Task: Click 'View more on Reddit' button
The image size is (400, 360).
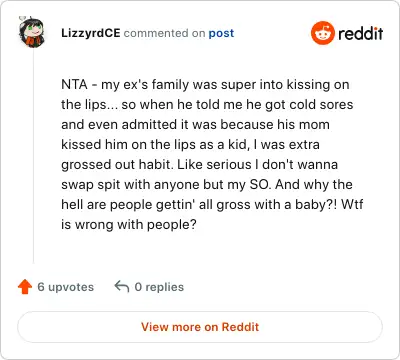Action: pos(200,327)
